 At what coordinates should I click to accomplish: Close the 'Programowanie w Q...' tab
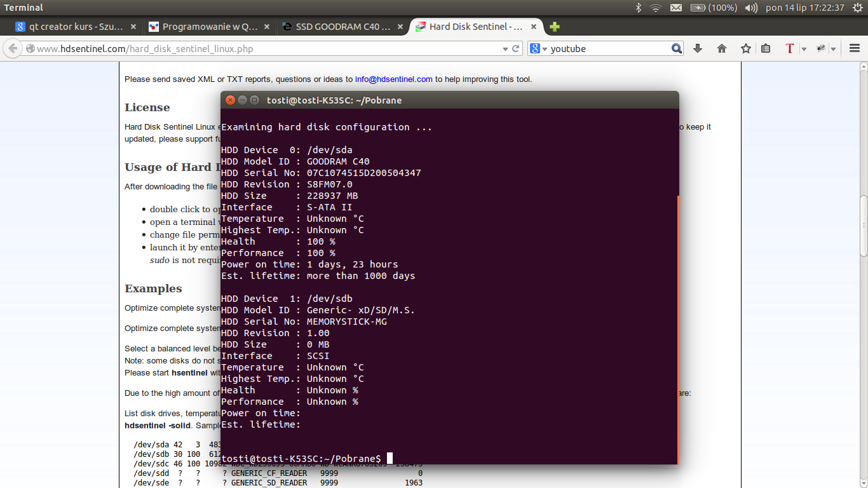tap(266, 27)
